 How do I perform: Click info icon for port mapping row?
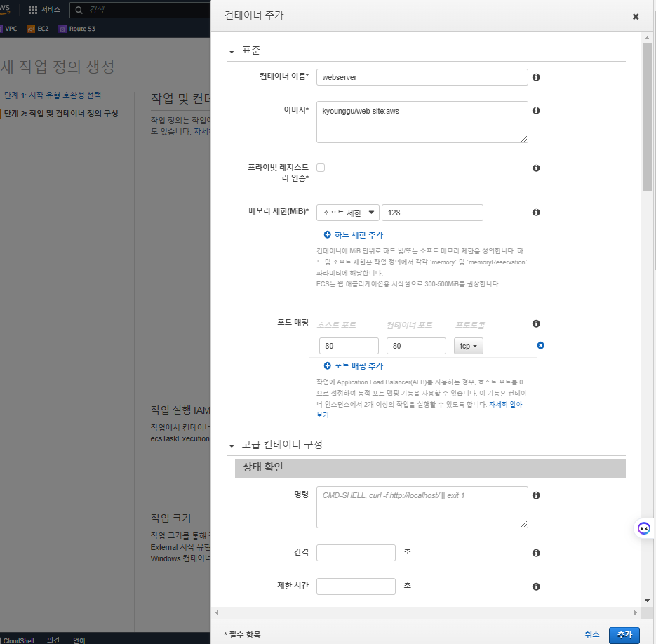coord(536,323)
